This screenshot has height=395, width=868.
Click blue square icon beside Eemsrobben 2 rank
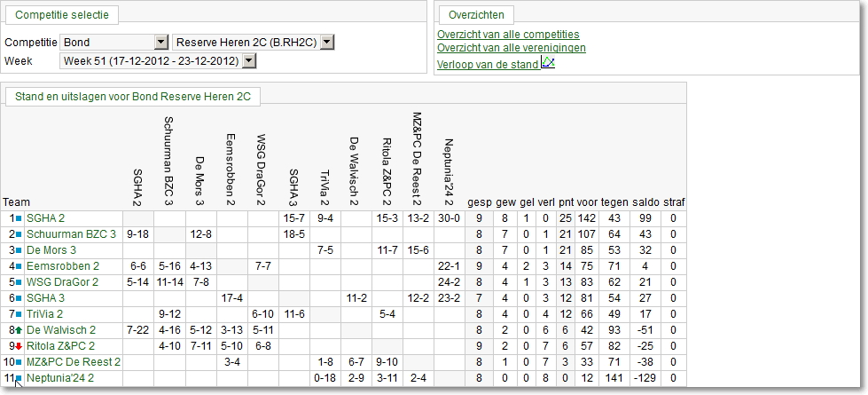pyautogui.click(x=19, y=266)
